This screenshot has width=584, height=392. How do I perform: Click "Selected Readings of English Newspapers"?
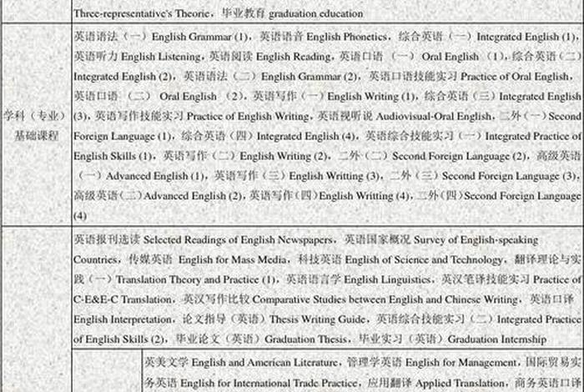coord(238,240)
